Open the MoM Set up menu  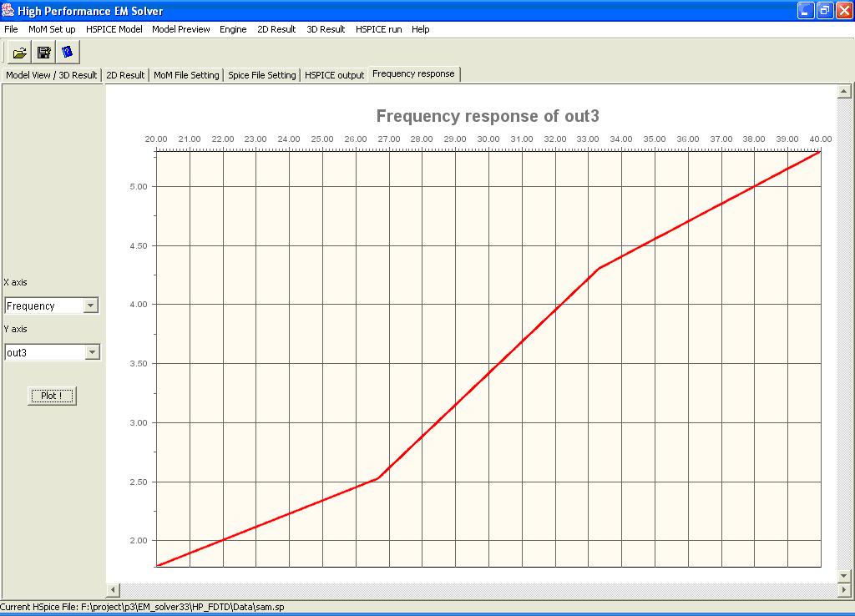52,29
